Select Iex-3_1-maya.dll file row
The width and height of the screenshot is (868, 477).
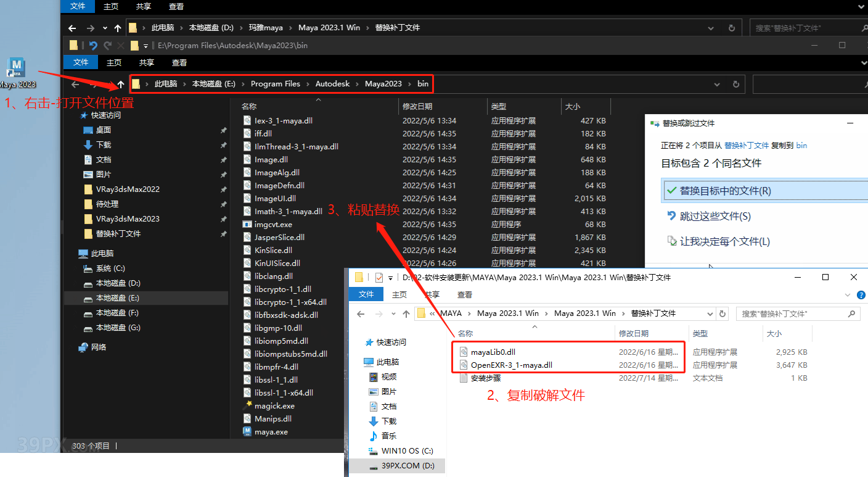coord(425,121)
